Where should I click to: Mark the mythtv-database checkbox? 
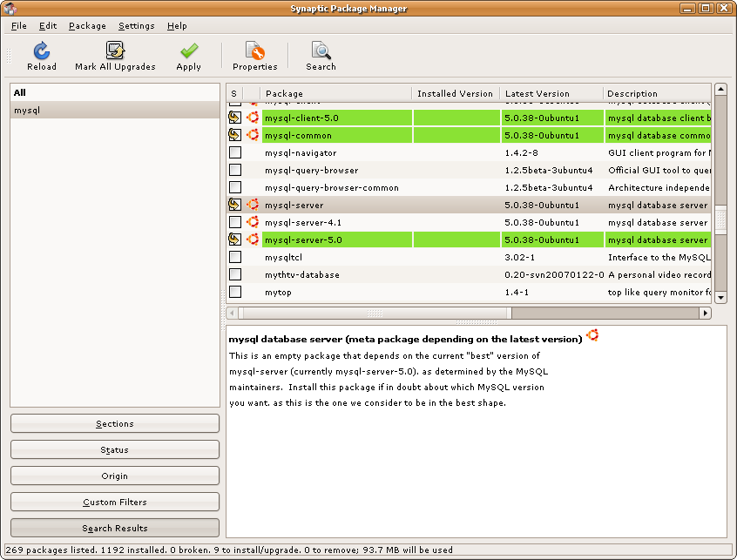[235, 273]
